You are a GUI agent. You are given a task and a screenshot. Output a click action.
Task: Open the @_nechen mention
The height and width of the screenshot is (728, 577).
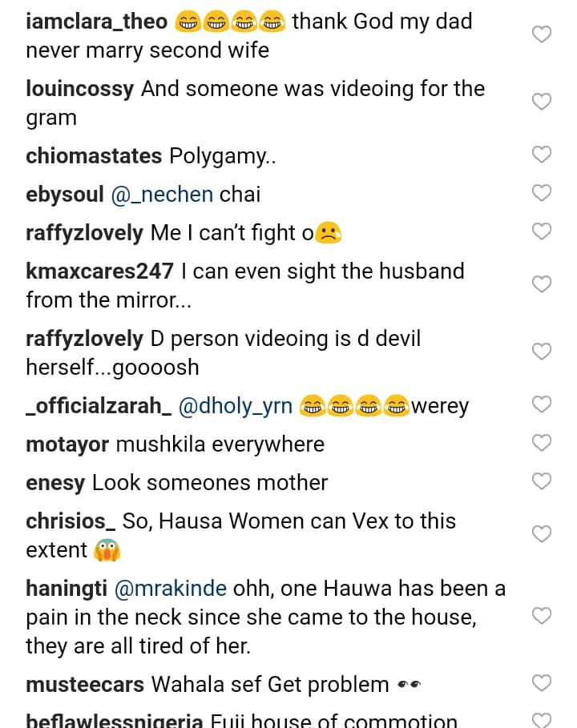click(162, 195)
